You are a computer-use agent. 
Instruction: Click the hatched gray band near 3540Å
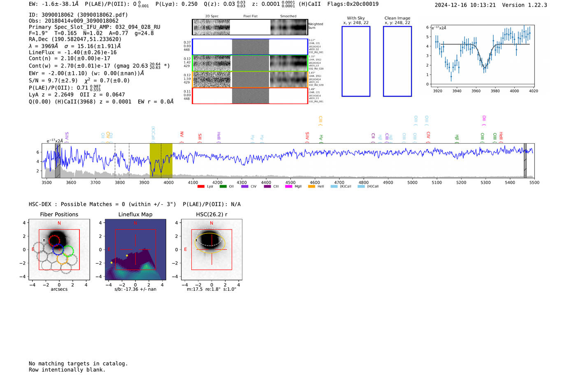click(58, 160)
